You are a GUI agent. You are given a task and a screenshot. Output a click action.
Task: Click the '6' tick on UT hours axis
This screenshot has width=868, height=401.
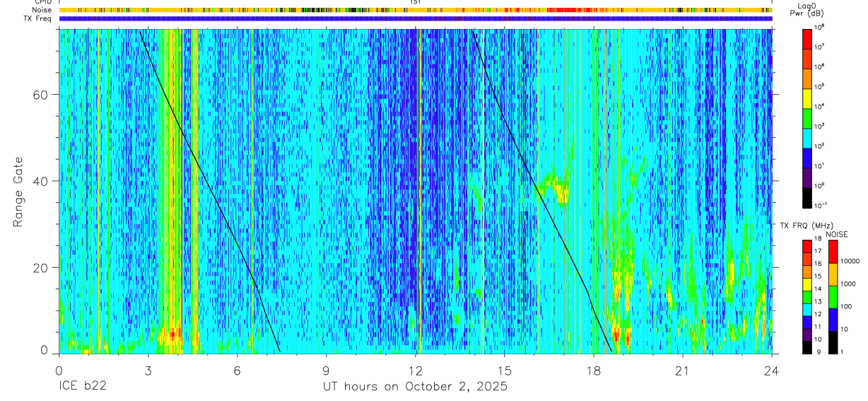point(237,370)
